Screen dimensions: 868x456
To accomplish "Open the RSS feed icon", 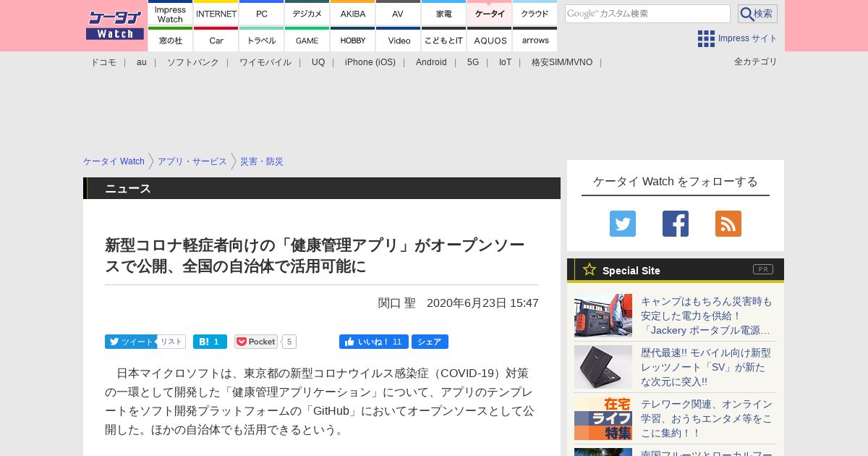I will click(728, 224).
